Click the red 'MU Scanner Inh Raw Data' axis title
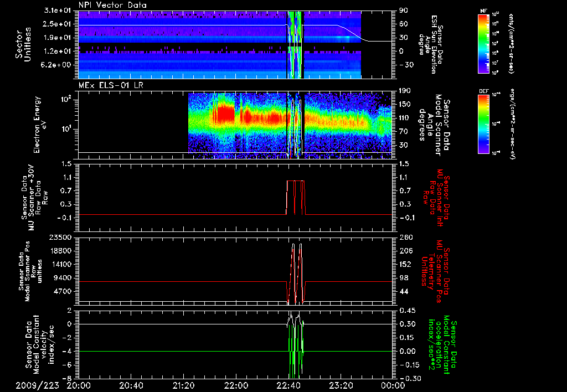The width and height of the screenshot is (567, 392). [435, 198]
